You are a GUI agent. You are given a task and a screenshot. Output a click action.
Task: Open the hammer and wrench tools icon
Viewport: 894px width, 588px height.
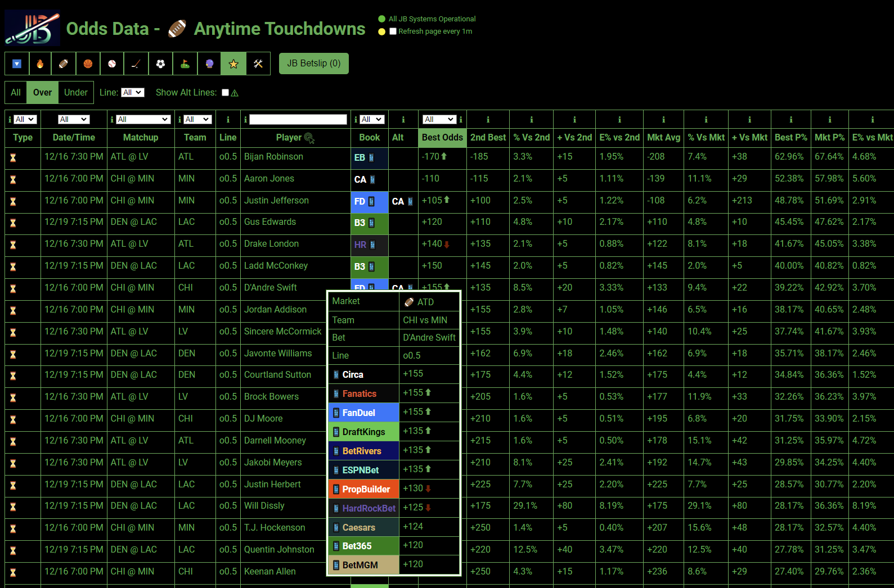[258, 64]
